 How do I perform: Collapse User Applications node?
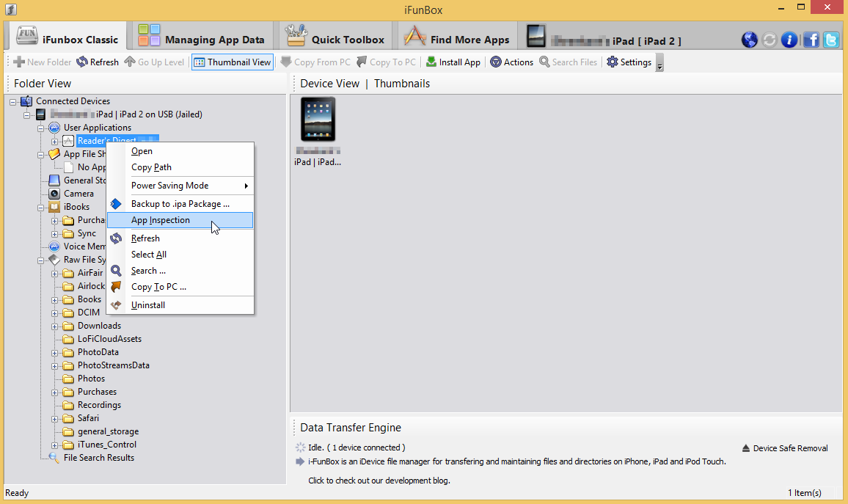[40, 128]
